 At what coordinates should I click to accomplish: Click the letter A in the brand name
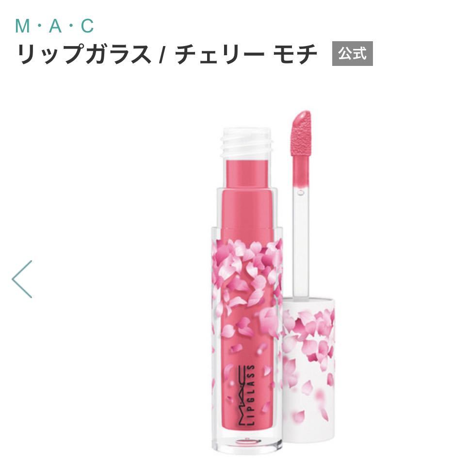pyautogui.click(x=55, y=26)
